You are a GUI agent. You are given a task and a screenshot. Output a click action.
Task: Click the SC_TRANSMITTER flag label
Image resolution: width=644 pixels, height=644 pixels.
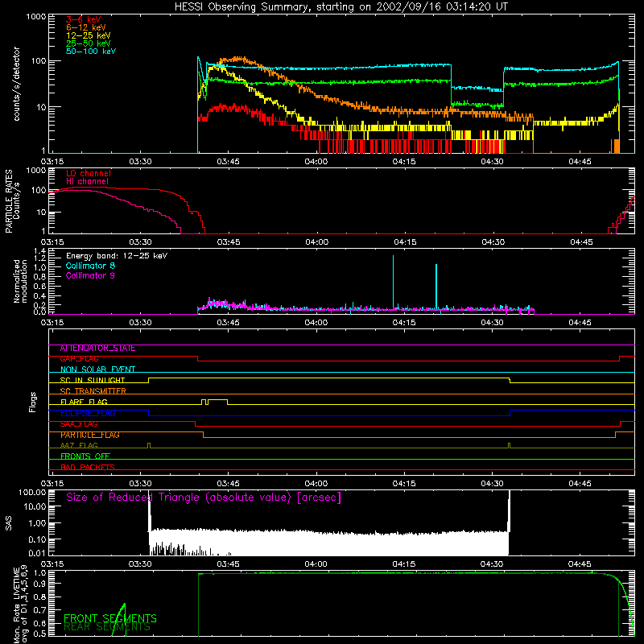[93, 391]
